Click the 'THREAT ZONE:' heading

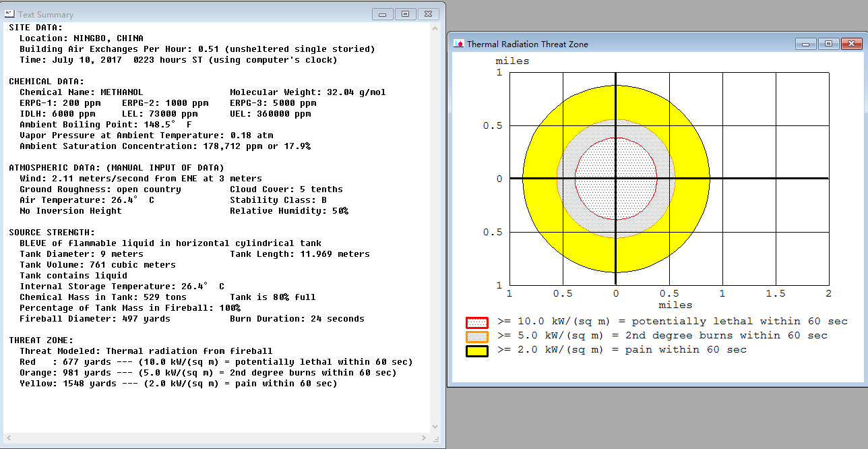(41, 340)
